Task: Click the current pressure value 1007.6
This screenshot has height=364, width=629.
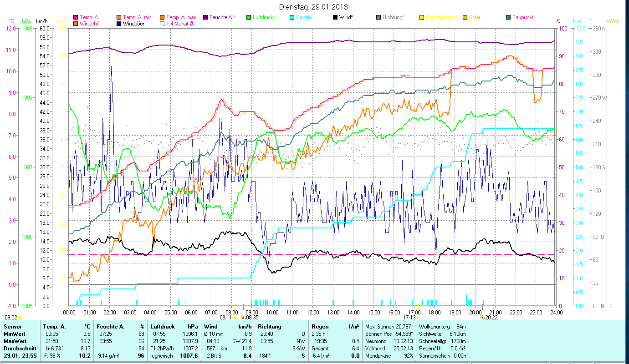Action: (x=189, y=356)
